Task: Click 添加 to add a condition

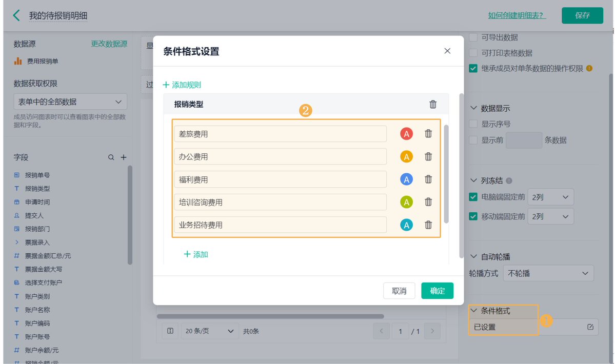Action: click(x=196, y=254)
